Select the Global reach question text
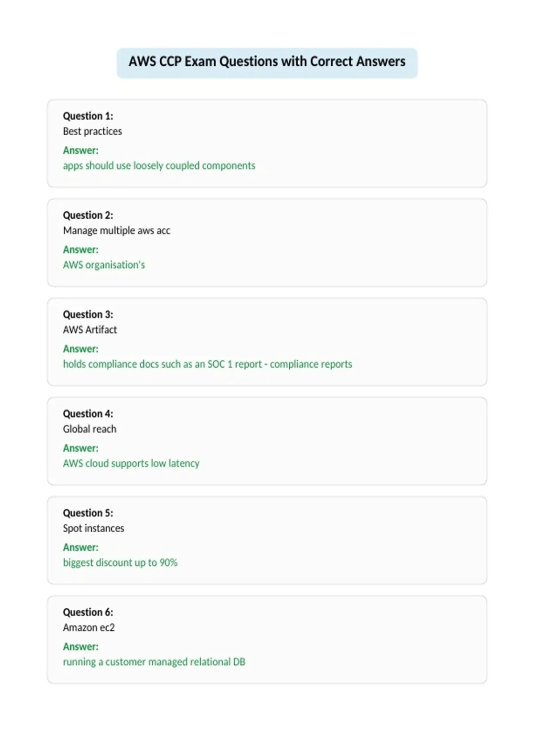534x756 pixels. tap(89, 429)
